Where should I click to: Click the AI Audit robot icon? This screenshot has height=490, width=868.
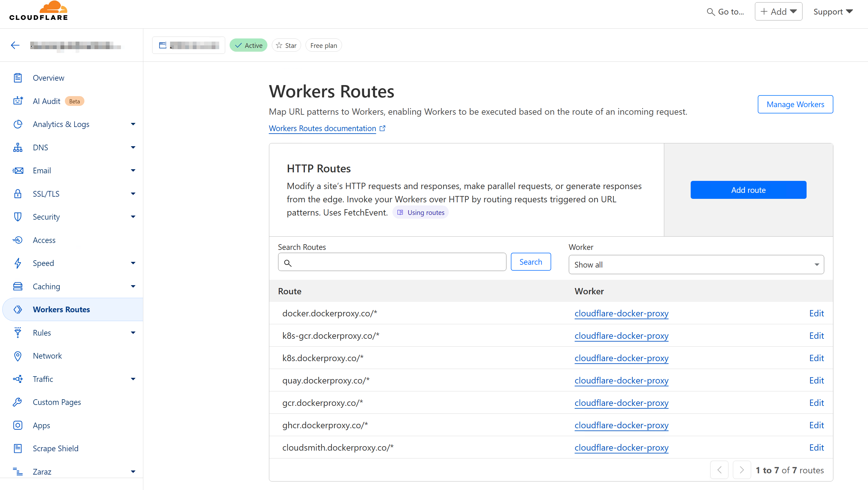18,101
